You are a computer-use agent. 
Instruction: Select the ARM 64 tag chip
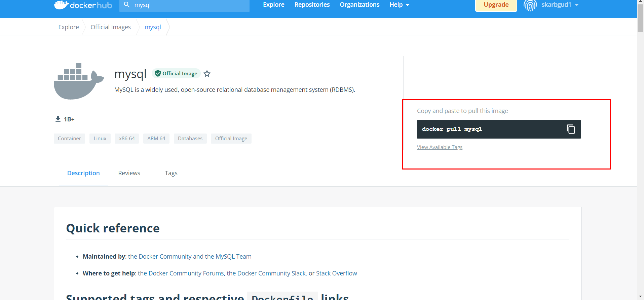pyautogui.click(x=156, y=139)
